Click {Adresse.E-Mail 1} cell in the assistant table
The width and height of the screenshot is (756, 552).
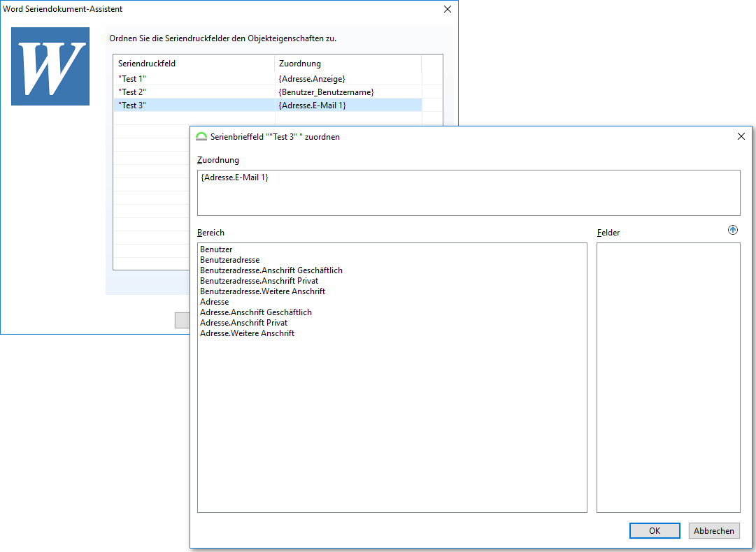(x=348, y=105)
